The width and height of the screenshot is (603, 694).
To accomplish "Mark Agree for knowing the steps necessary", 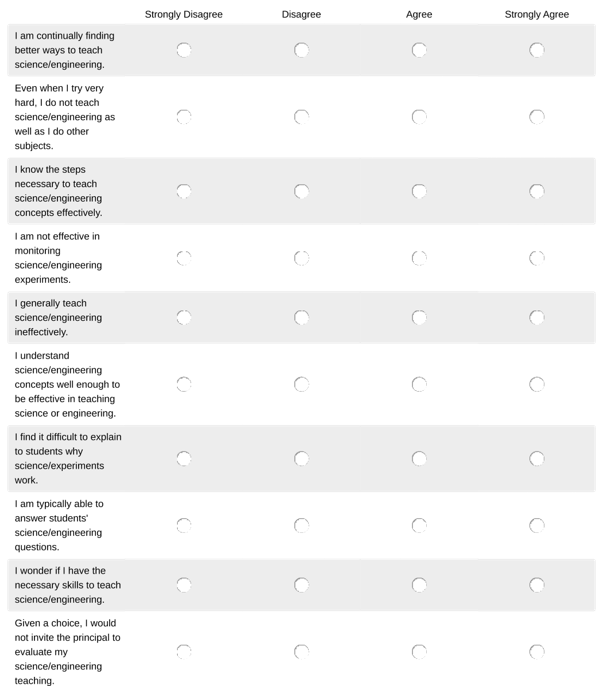I will tap(419, 191).
